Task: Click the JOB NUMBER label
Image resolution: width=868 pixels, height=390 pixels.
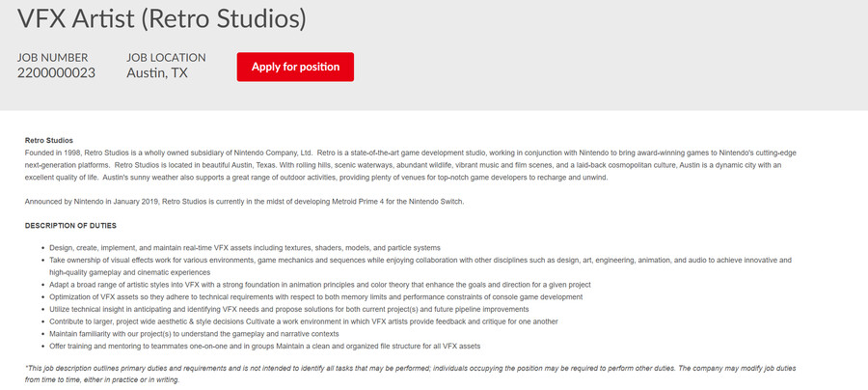Action: point(53,58)
